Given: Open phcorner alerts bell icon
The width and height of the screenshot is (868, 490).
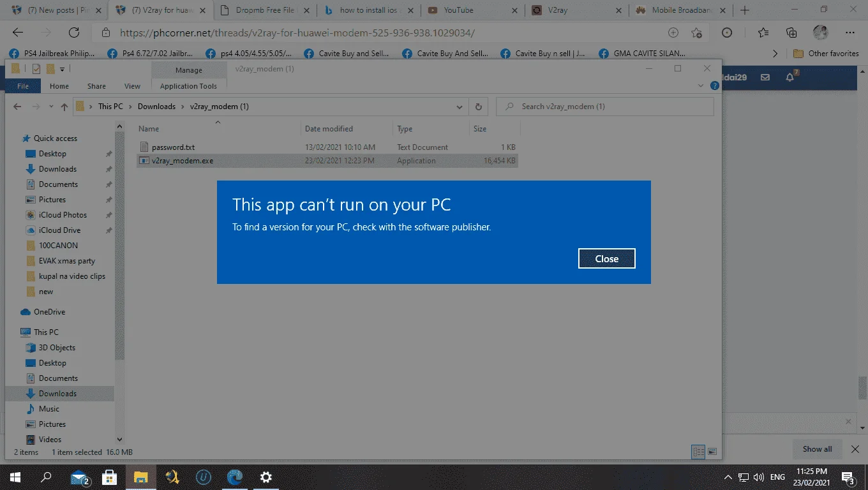Looking at the screenshot, I should [x=790, y=77].
